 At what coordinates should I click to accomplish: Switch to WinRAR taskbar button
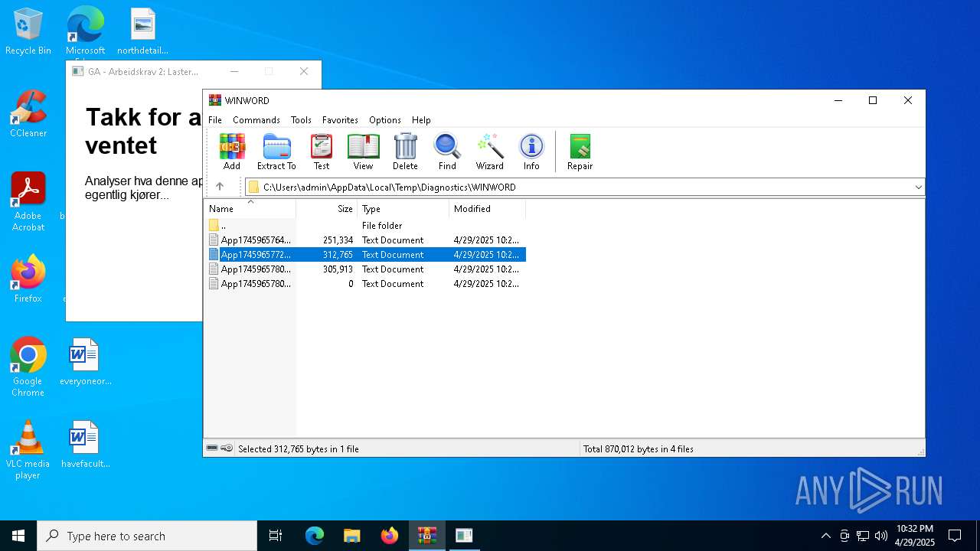426,536
